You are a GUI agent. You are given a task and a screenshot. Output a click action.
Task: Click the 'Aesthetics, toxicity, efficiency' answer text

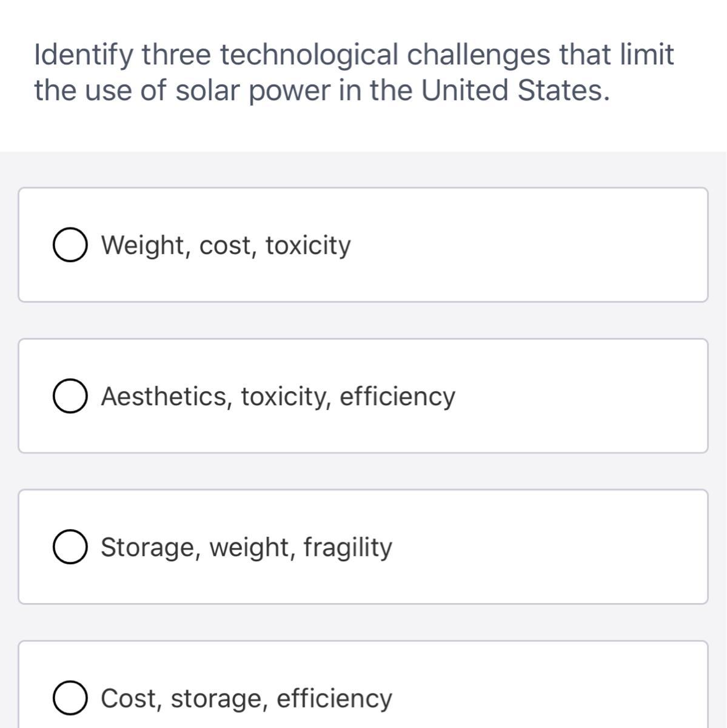pyautogui.click(x=278, y=397)
